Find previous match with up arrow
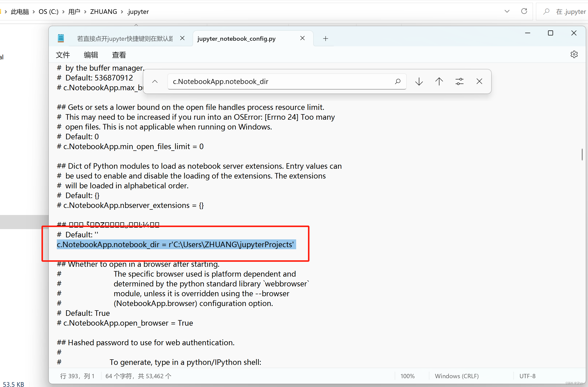588x387 pixels. (x=439, y=81)
